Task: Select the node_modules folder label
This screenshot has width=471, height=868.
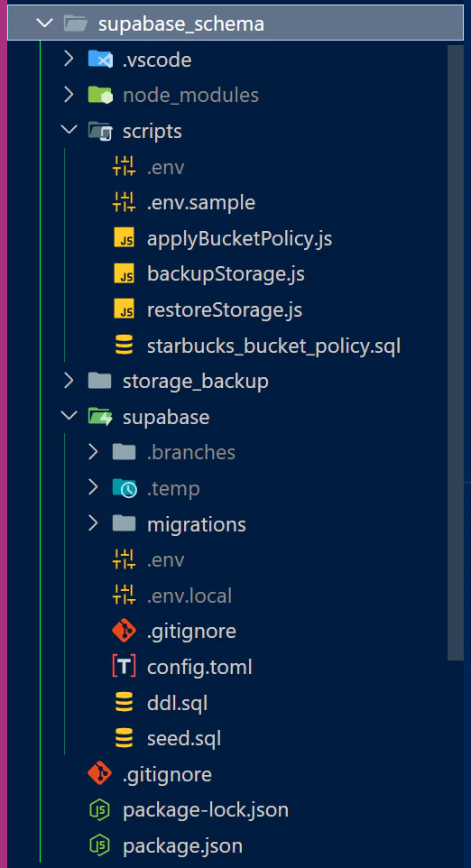Action: click(191, 96)
